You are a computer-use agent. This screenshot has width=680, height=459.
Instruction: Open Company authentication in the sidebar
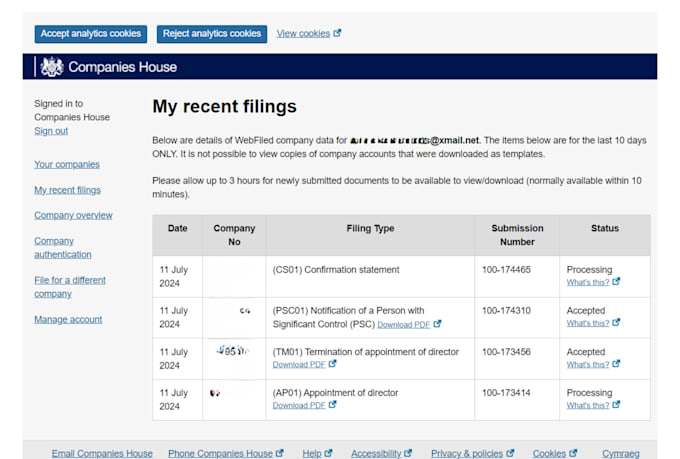click(63, 248)
